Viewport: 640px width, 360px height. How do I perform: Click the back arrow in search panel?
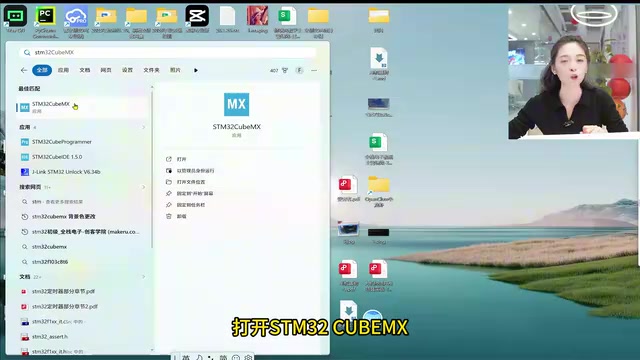[x=24, y=70]
